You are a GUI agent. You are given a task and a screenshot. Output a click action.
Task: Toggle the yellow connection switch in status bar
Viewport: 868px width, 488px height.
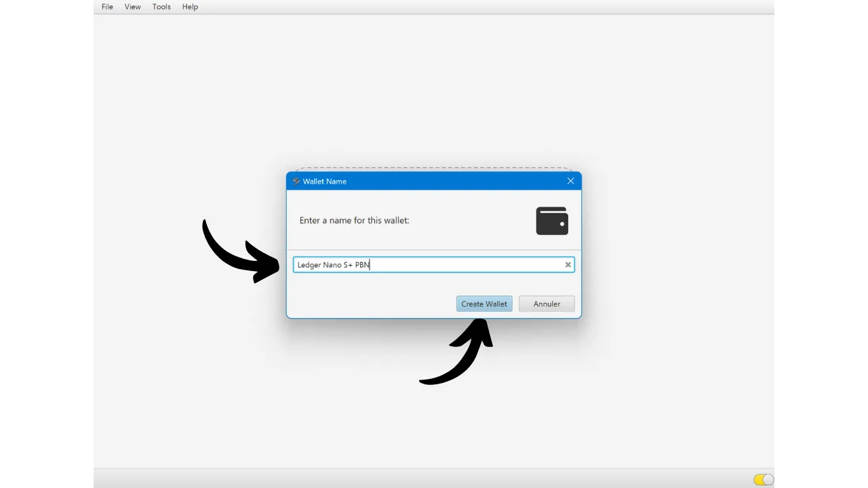[x=764, y=480]
